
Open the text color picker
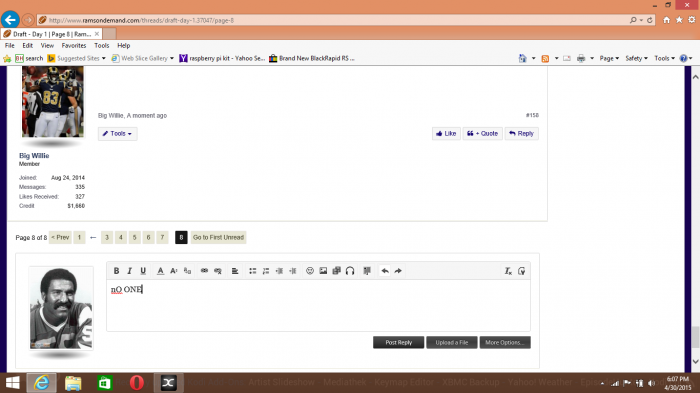(160, 271)
